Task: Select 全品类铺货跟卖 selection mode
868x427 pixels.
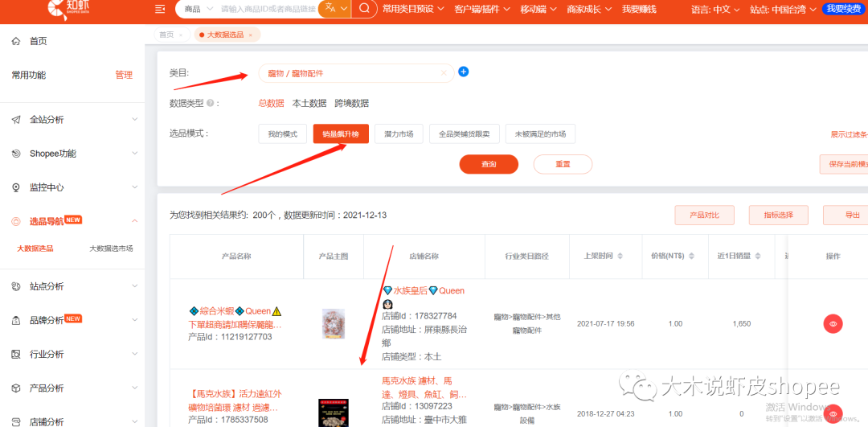Action: pyautogui.click(x=465, y=134)
